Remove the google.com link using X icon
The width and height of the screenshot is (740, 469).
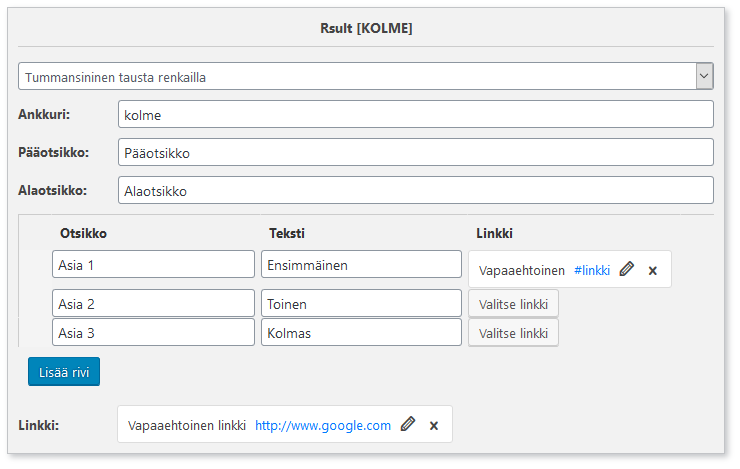pos(434,426)
